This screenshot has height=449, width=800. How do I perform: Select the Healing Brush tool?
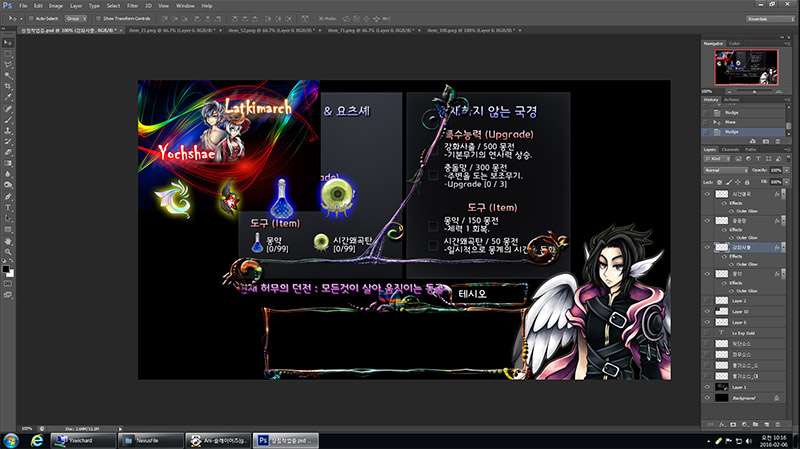pyautogui.click(x=8, y=109)
